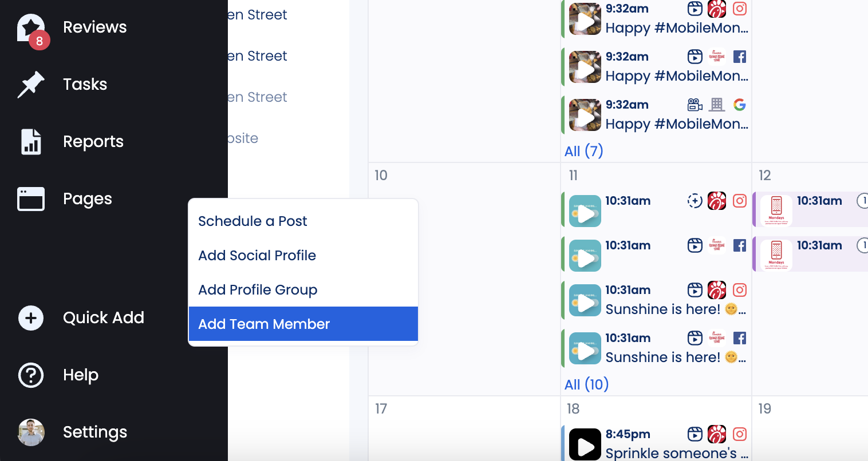Select Add Social Profile menu option
The width and height of the screenshot is (868, 461).
(257, 255)
